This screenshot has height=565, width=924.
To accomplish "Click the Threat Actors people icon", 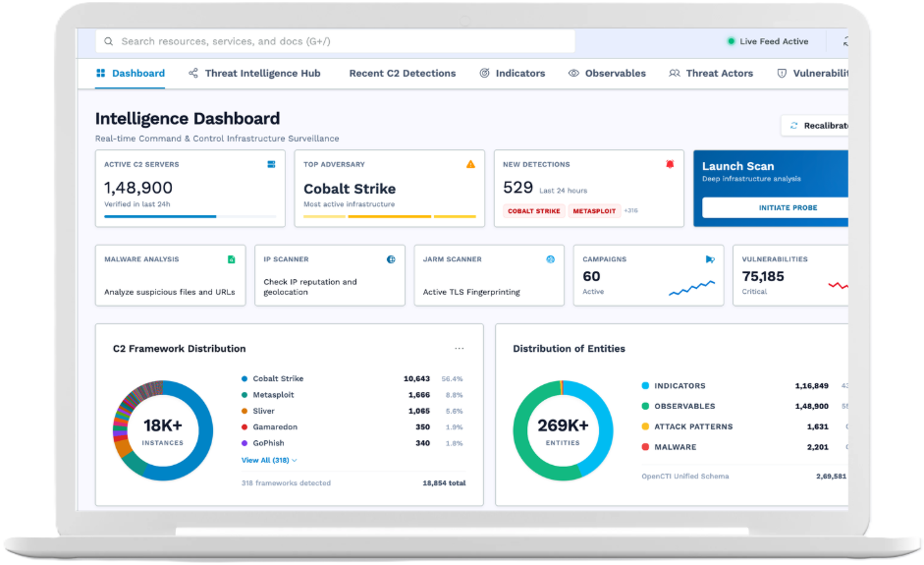I will (675, 73).
